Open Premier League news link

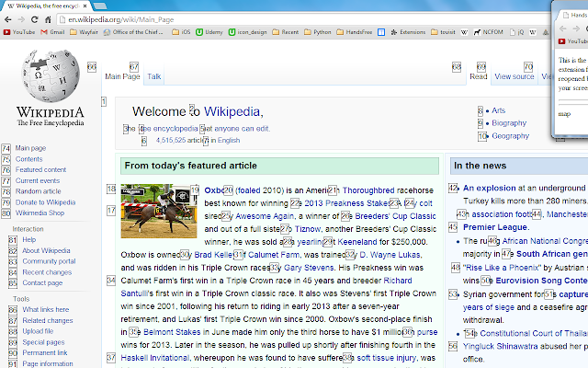pos(496,227)
